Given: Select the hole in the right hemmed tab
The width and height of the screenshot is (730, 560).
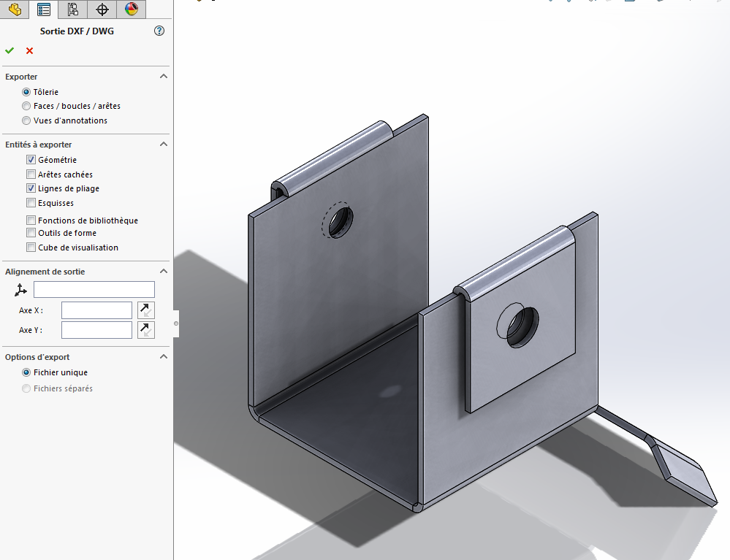Looking at the screenshot, I should coord(522,327).
